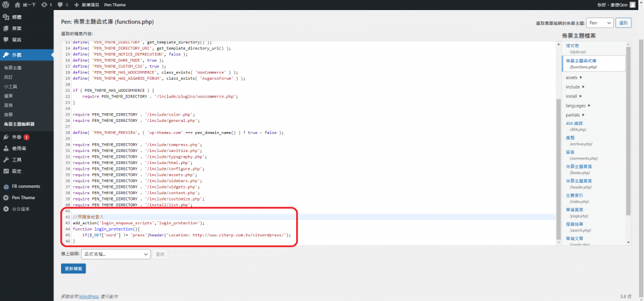Open the Pen Theme gear menu in sidebar
This screenshot has height=301, width=644.
[23, 197]
